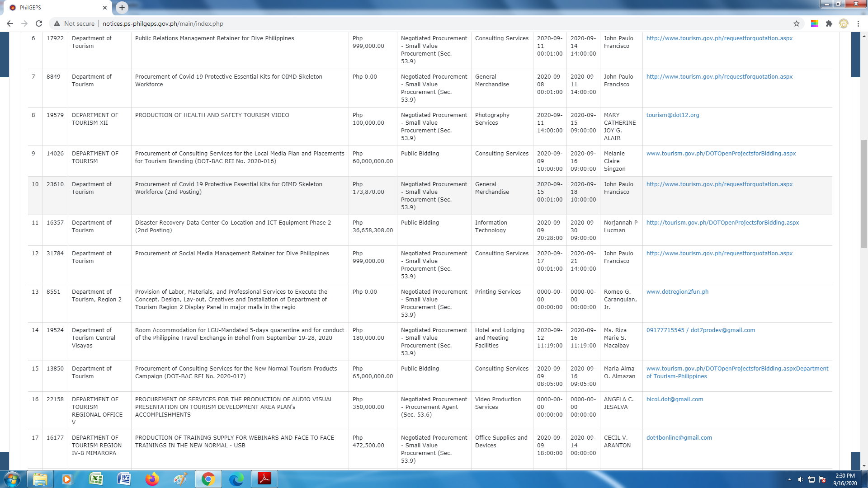The image size is (868, 488).
Task: View the Not secure site warning
Action: point(75,23)
